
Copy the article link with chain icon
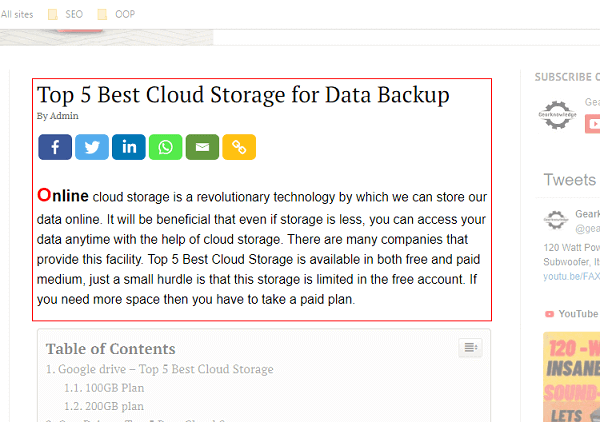[239, 147]
